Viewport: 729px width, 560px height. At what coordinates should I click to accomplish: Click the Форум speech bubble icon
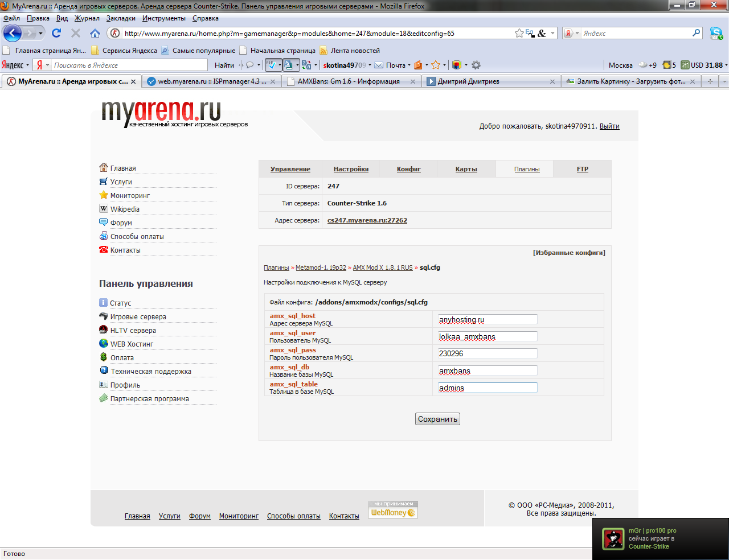point(103,222)
